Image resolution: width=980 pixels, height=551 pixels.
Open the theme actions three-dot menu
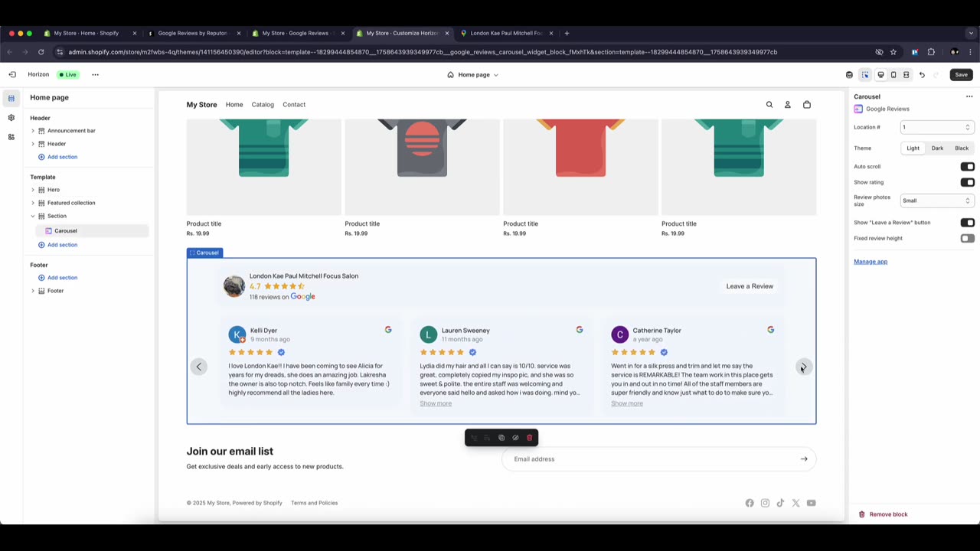pyautogui.click(x=95, y=74)
